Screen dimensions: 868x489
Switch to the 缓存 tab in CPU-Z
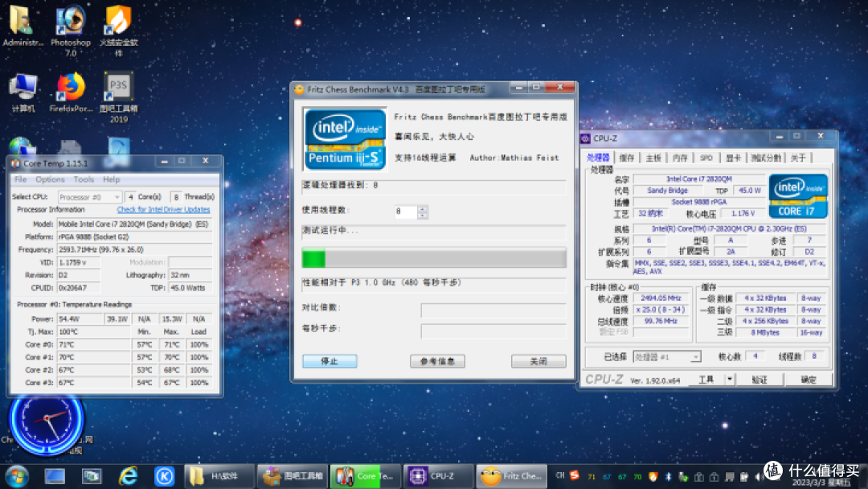627,158
